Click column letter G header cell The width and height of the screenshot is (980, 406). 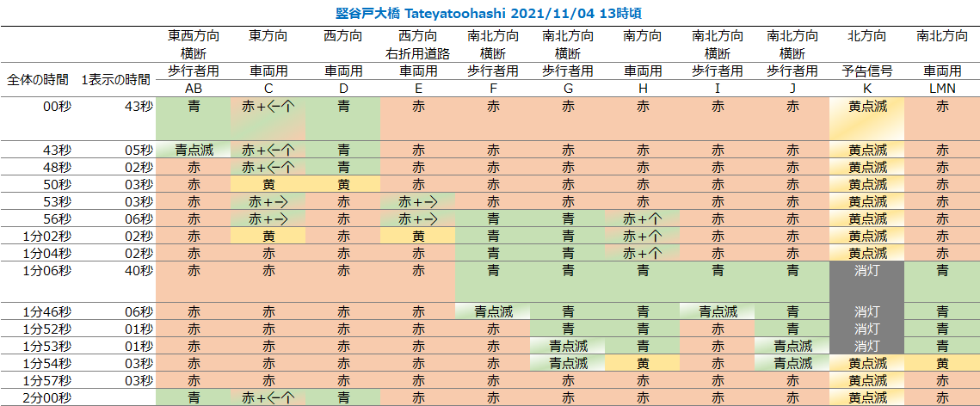[x=568, y=89]
